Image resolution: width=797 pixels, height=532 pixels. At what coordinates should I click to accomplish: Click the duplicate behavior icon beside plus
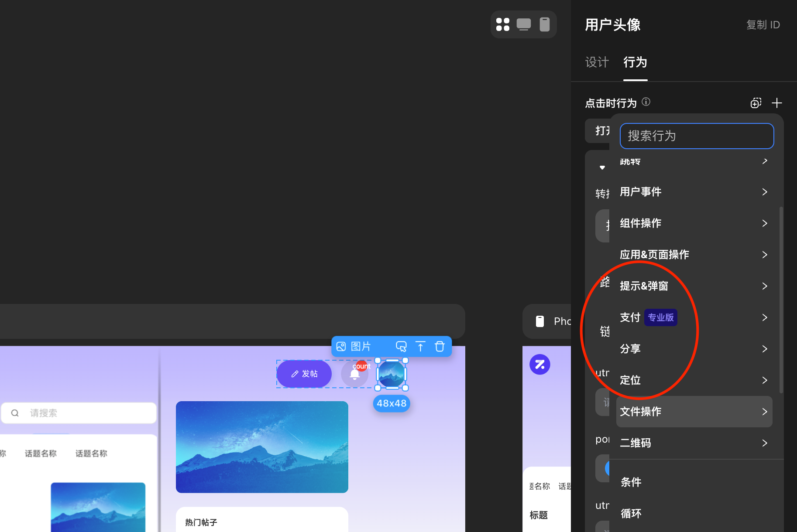tap(756, 103)
